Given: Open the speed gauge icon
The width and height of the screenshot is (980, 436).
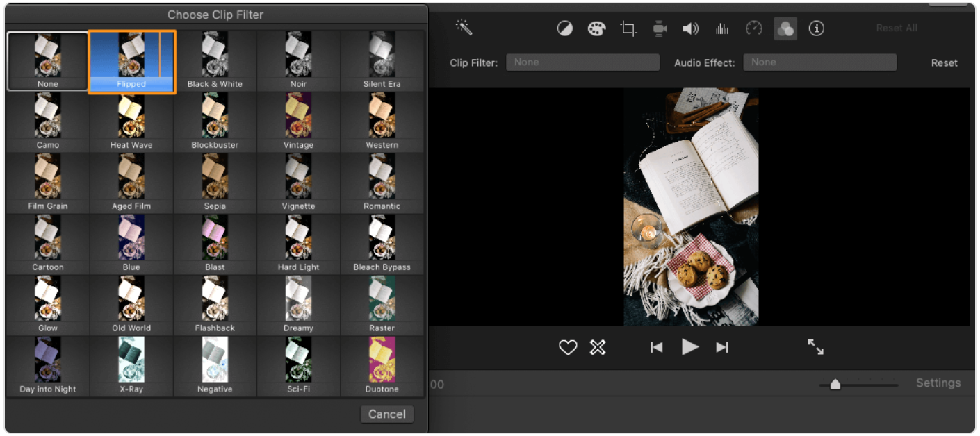Looking at the screenshot, I should click(754, 28).
